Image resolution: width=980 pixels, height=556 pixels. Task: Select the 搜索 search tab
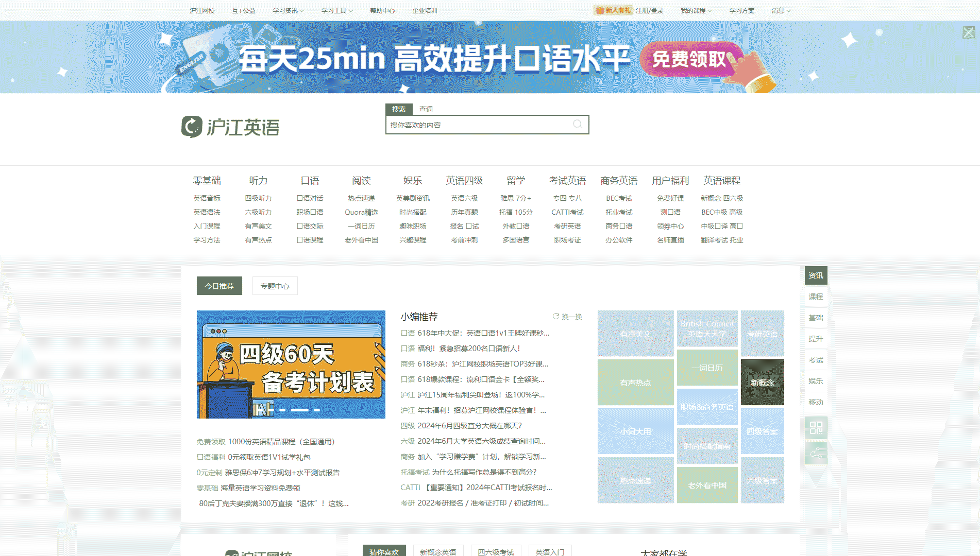point(399,109)
